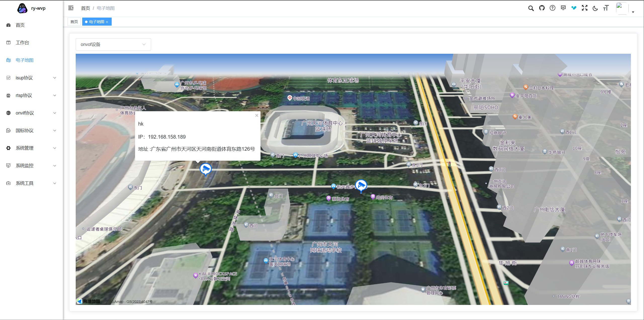Click the 广州市天河网球运动学校 label
644x320 pixels.
pyautogui.click(x=326, y=247)
